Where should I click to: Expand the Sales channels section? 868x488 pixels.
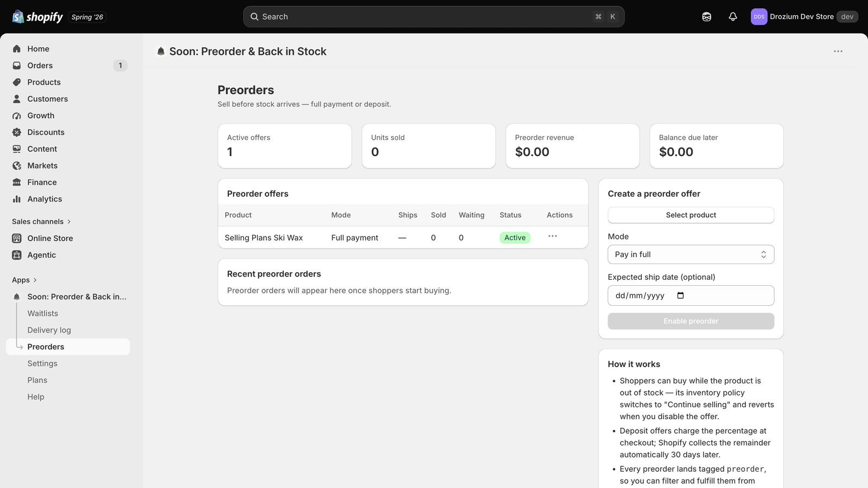pyautogui.click(x=41, y=222)
